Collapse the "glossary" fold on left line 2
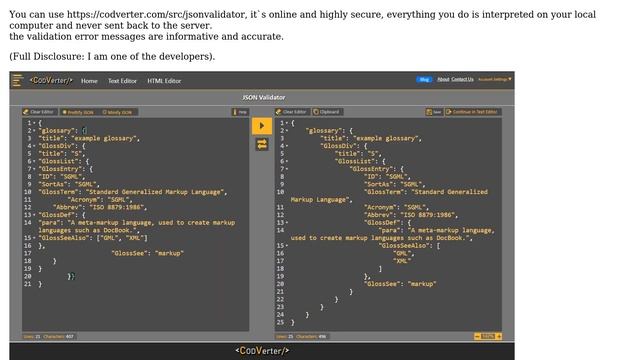Screen dimensions: 640x360 pyautogui.click(x=34, y=131)
